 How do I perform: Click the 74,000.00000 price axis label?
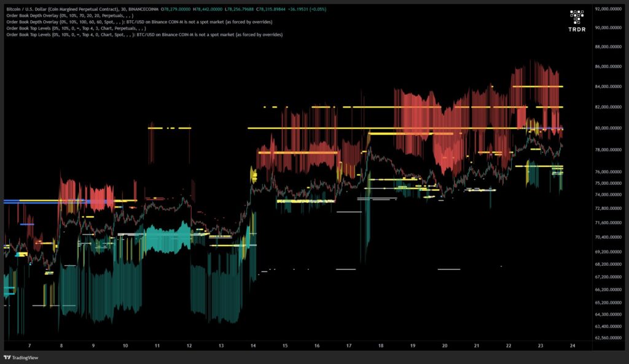[609, 195]
